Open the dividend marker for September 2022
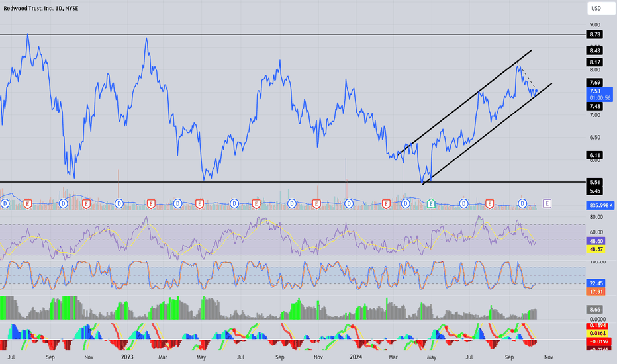Screen dimensions: 617x364 [64, 203]
